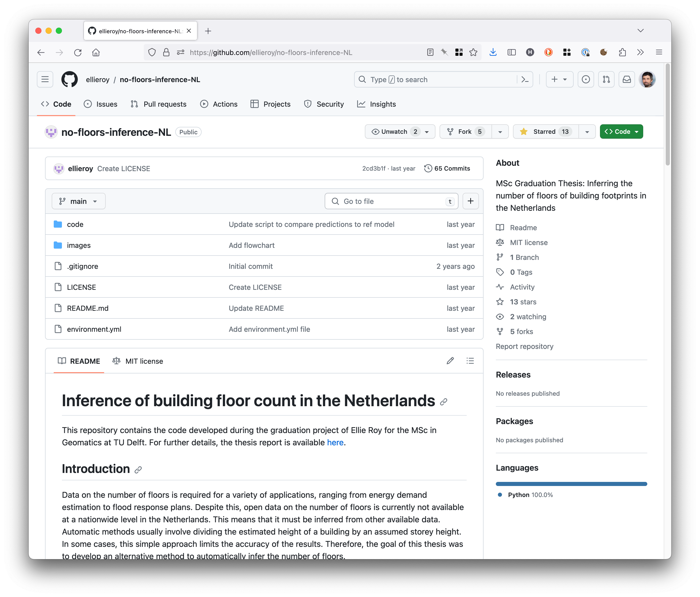Click the Firefox reload page icon
700x597 pixels.
point(78,52)
